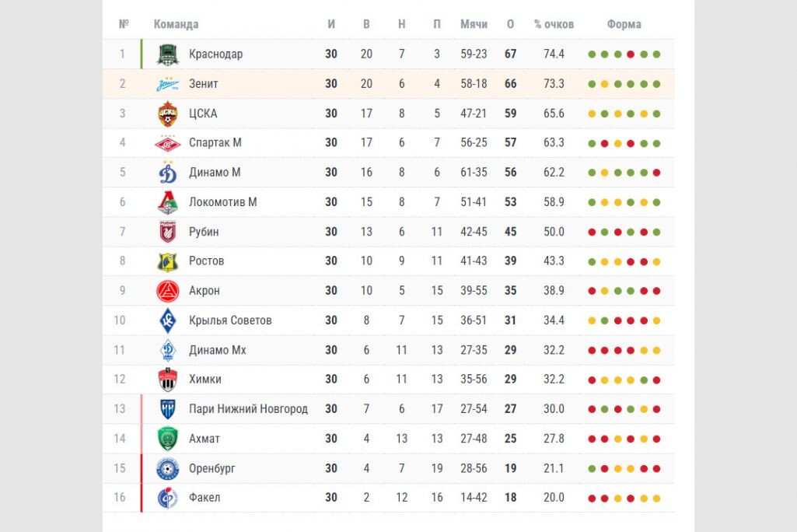Open the CSKA club emblem
797x532 pixels.
pyautogui.click(x=168, y=114)
